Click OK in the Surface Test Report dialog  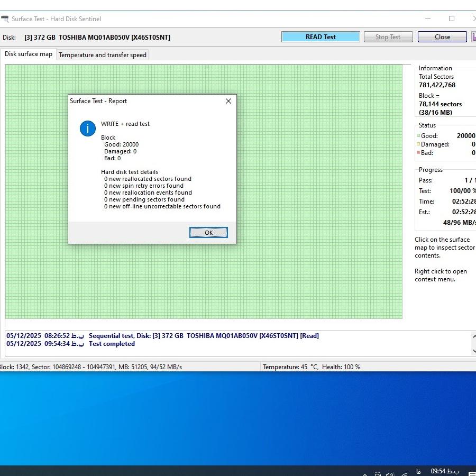208,233
